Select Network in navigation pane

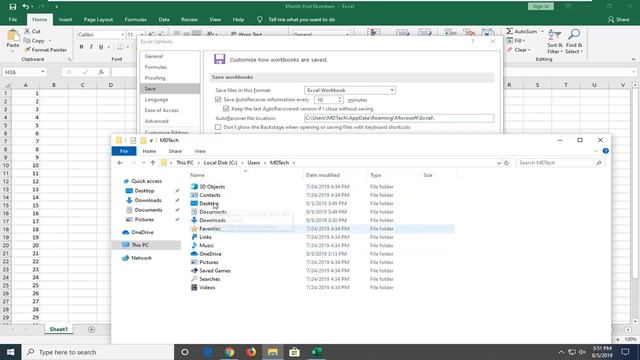[x=141, y=258]
